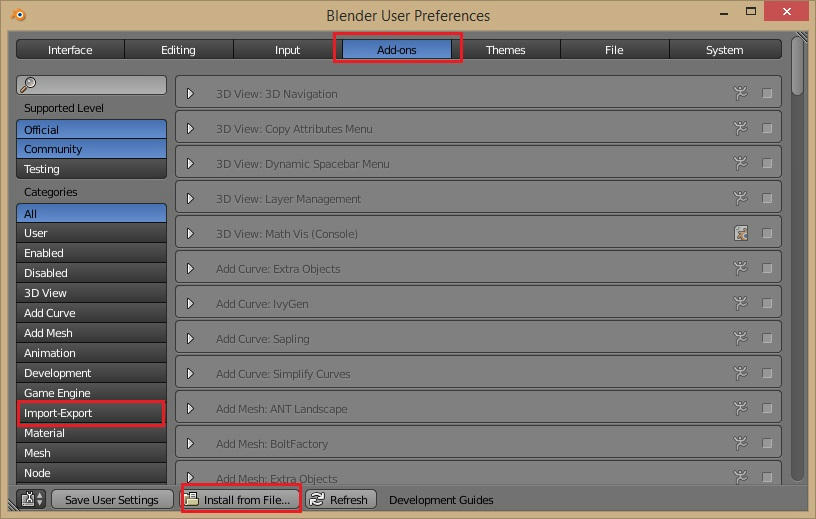The width and height of the screenshot is (816, 519).
Task: Expand the Math Vis (Console) details
Action: click(x=190, y=234)
